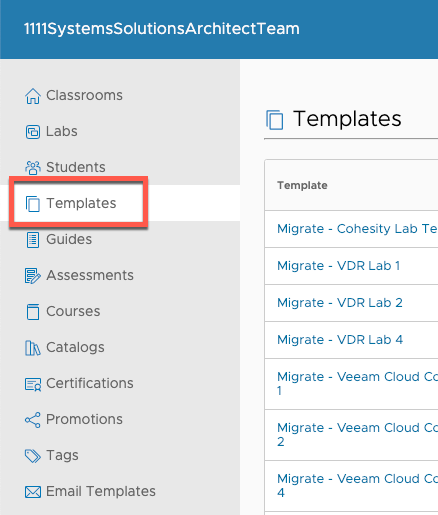Click the 1111SystemsSolutionsArchitectTeam header title
438x515 pixels.
coord(162,29)
